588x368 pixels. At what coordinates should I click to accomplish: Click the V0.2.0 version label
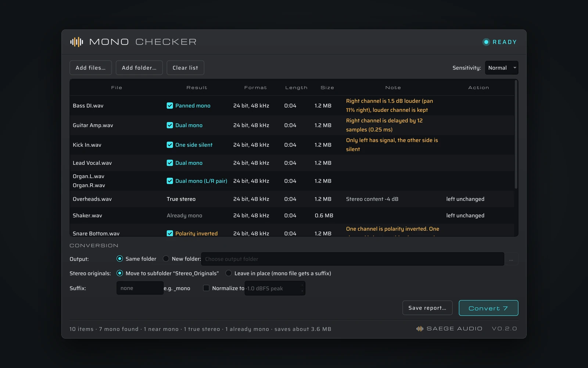pyautogui.click(x=504, y=329)
